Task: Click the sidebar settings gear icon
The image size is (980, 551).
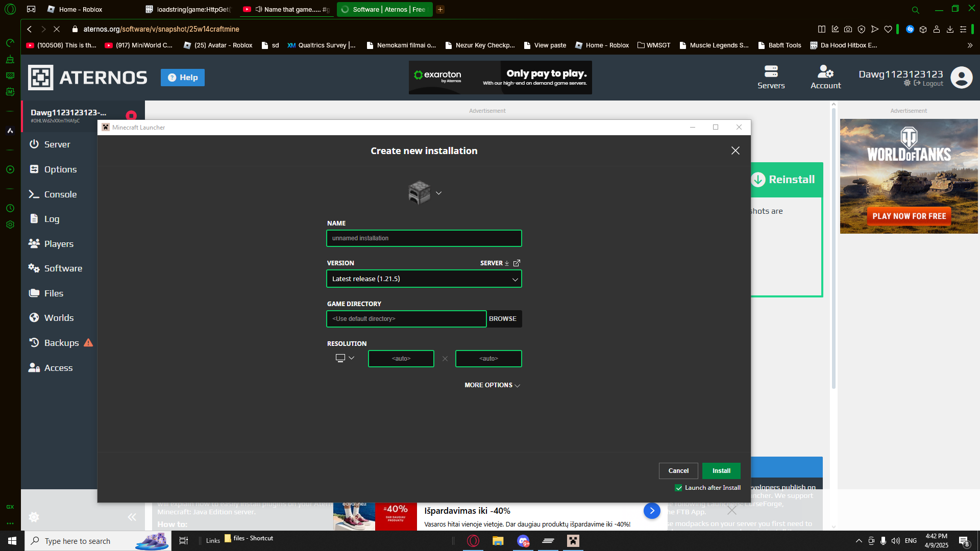Action: click(x=34, y=517)
